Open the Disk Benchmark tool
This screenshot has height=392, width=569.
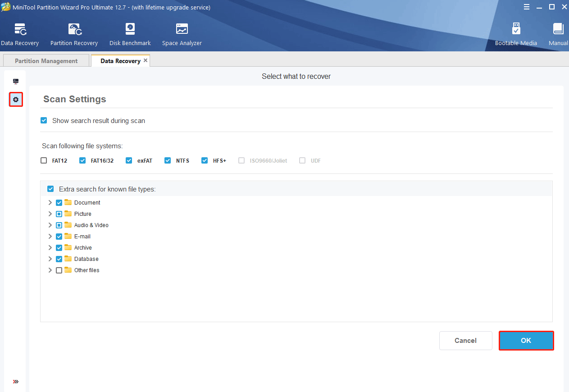coord(130,29)
